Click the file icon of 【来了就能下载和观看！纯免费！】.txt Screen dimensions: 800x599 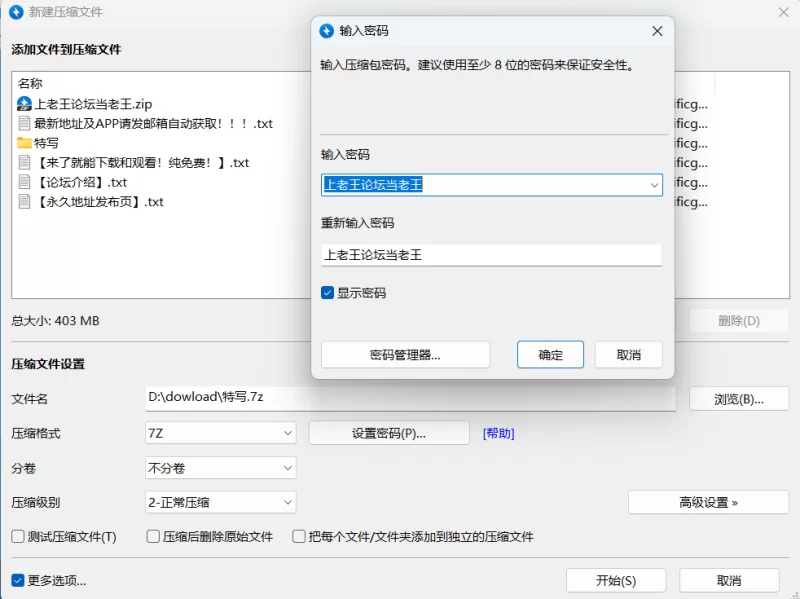tap(24, 163)
